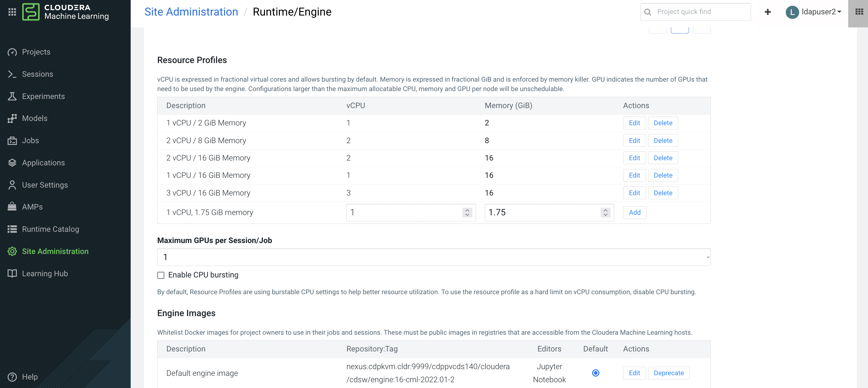Viewport: 868px width, 388px height.
Task: Click the vCPU field stepper arrows
Action: [467, 213]
